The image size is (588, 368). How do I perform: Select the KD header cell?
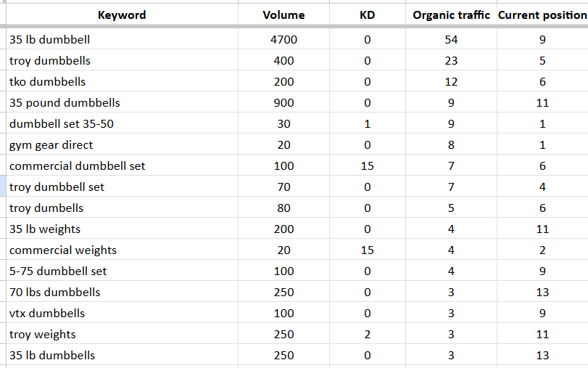point(367,15)
